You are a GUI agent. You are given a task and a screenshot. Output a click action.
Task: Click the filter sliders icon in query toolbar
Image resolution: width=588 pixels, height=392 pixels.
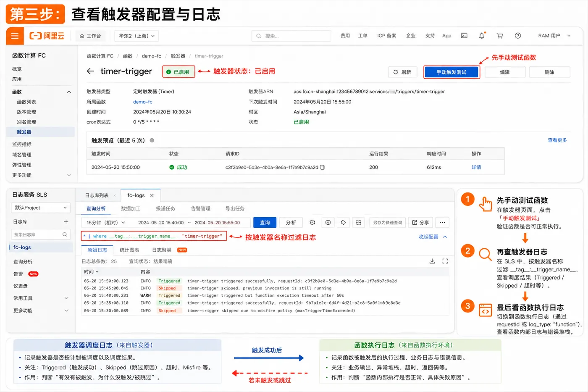tap(358, 222)
